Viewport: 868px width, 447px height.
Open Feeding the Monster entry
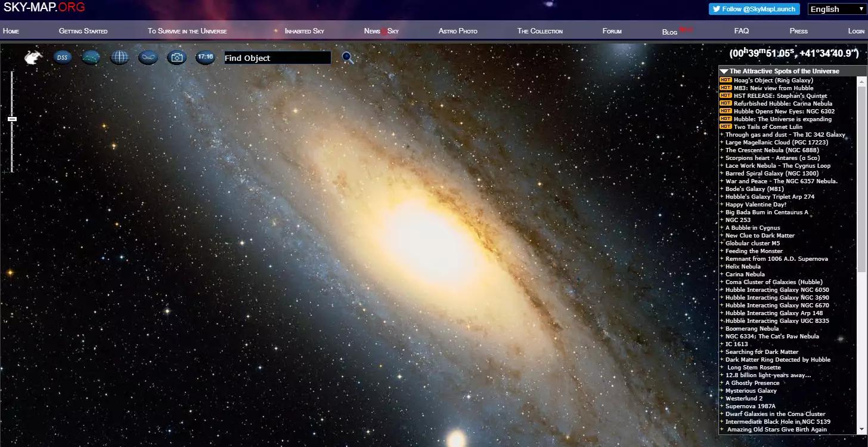click(754, 251)
